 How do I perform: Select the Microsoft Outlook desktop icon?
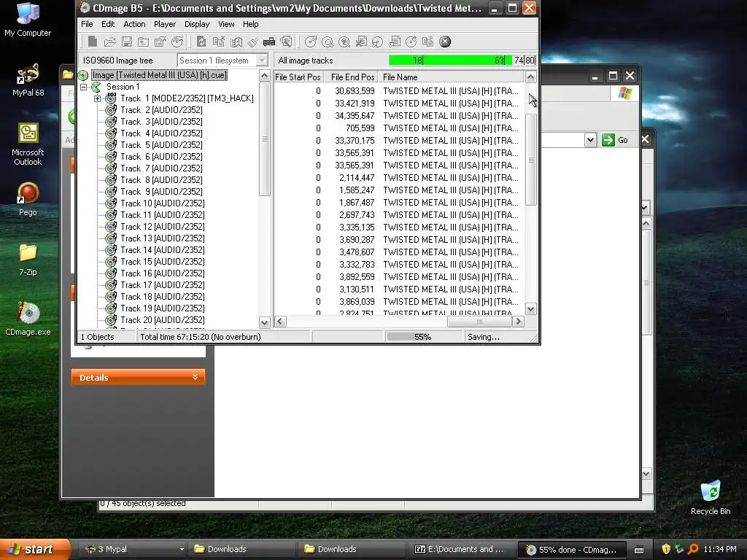[28, 144]
